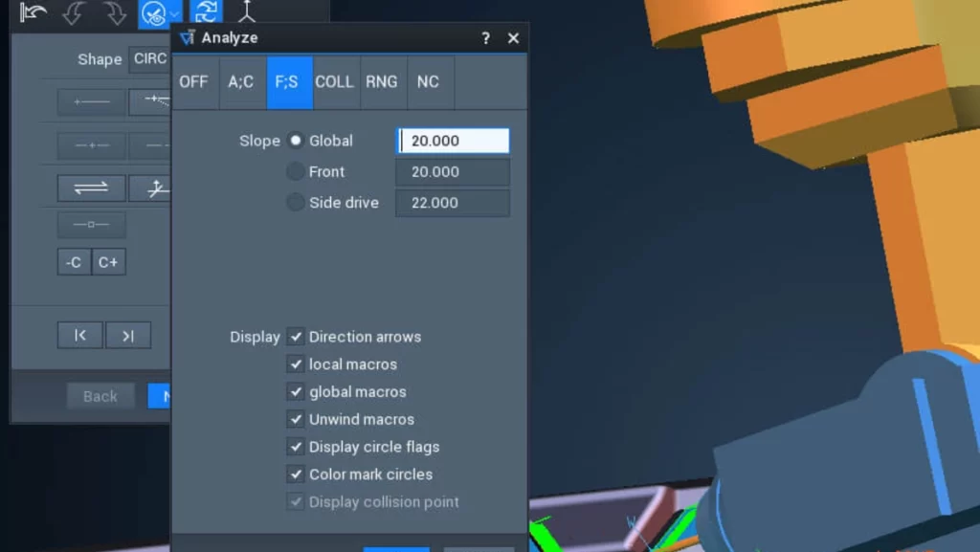Image resolution: width=980 pixels, height=552 pixels.
Task: Expand the arrow beside the analyze eye icon
Action: [175, 13]
